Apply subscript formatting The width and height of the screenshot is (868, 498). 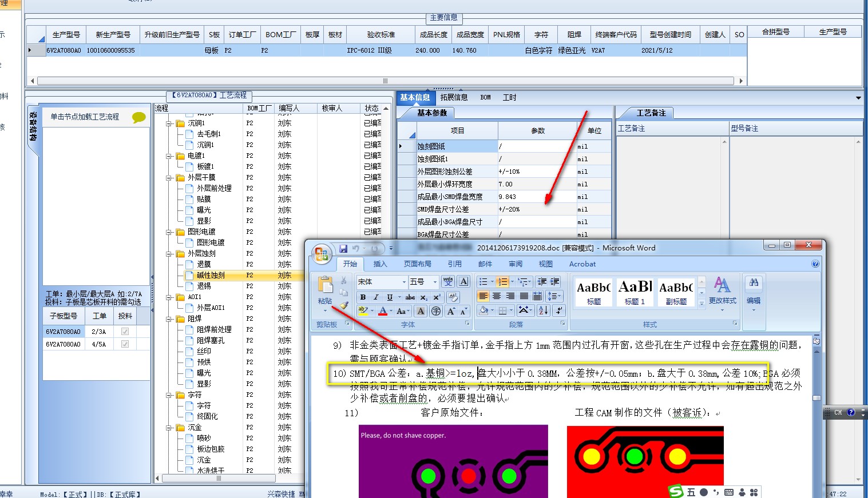pyautogui.click(x=424, y=297)
